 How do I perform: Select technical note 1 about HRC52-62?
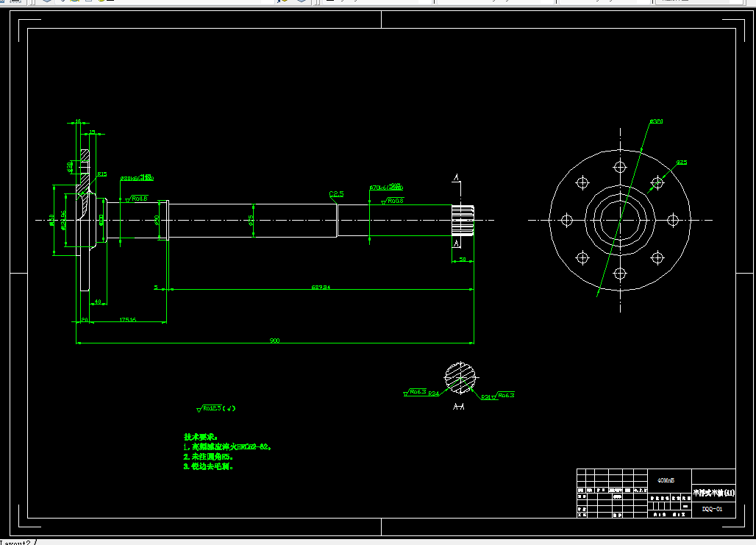[x=227, y=447]
